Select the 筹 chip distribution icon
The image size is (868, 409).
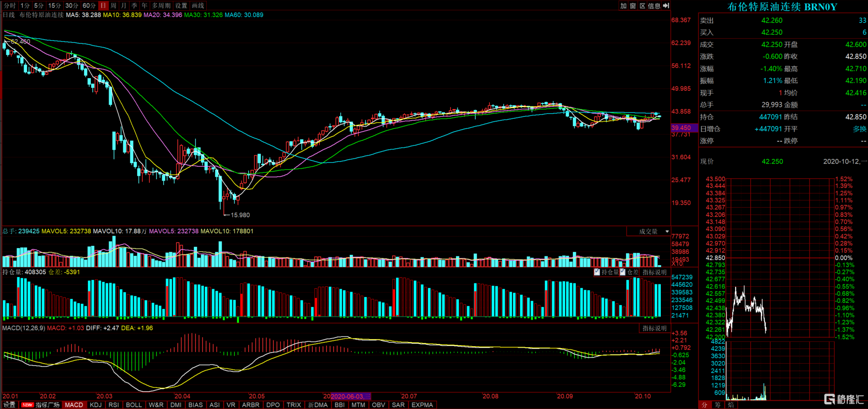[718, 405]
